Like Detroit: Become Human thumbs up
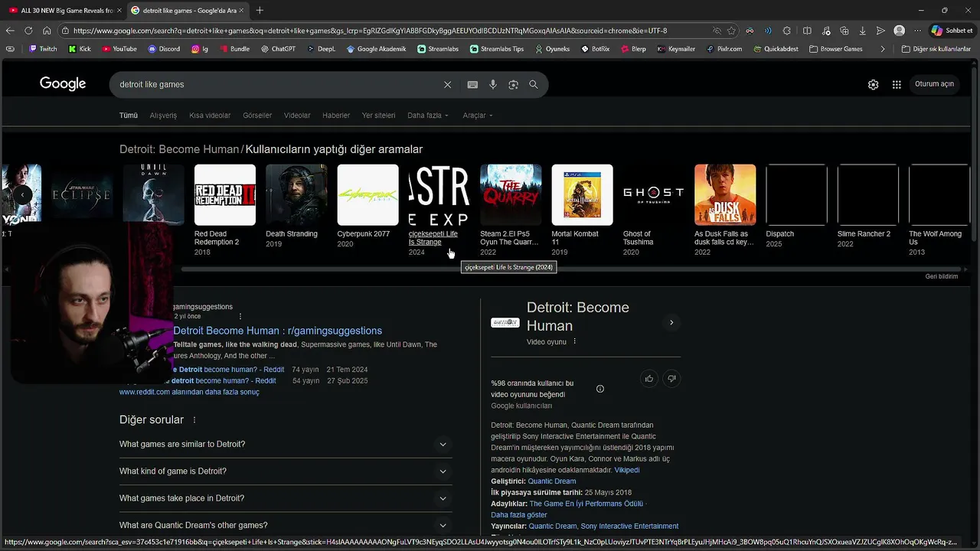This screenshot has width=980, height=551. pos(649,378)
